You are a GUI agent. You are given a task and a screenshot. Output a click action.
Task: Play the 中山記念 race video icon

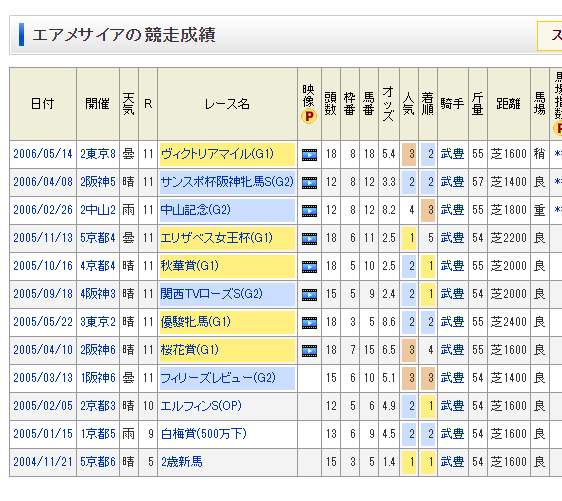pyautogui.click(x=309, y=211)
